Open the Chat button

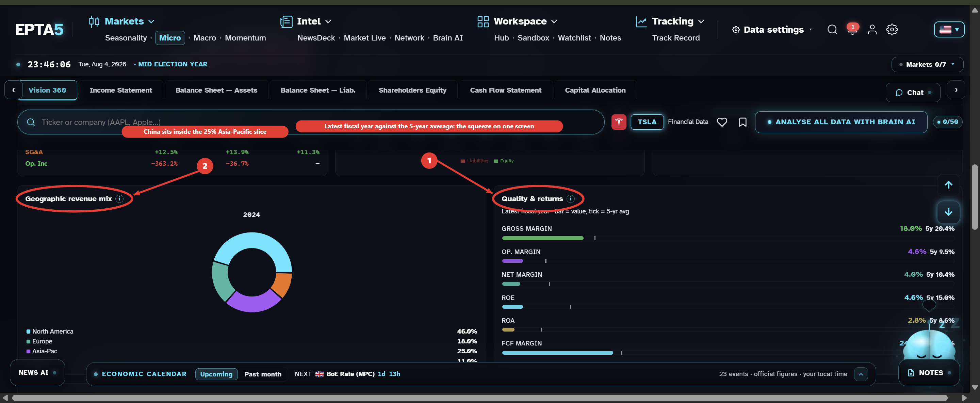[x=913, y=93]
